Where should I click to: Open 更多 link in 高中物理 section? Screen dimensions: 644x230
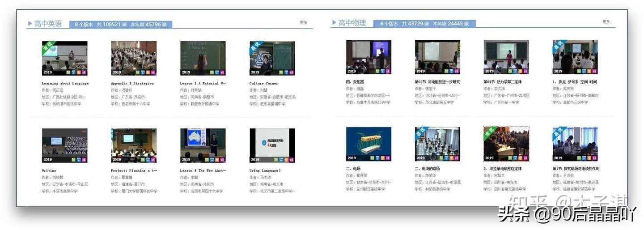606,21
